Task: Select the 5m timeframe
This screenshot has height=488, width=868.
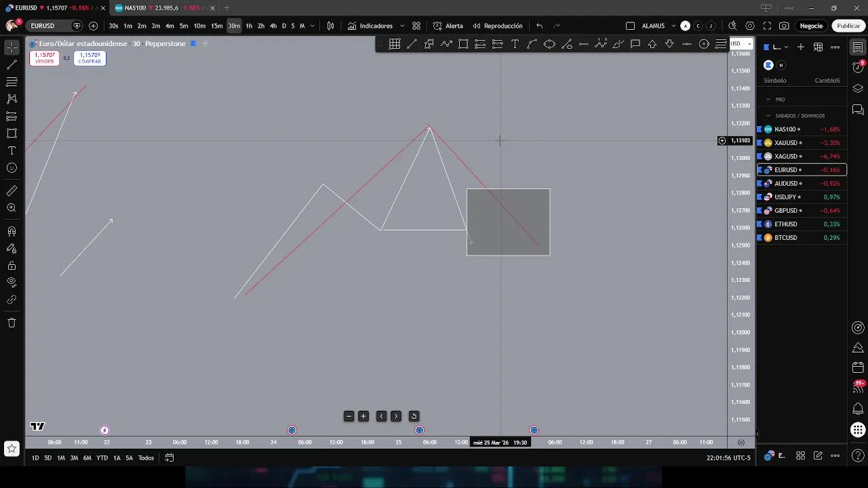Action: pos(184,26)
